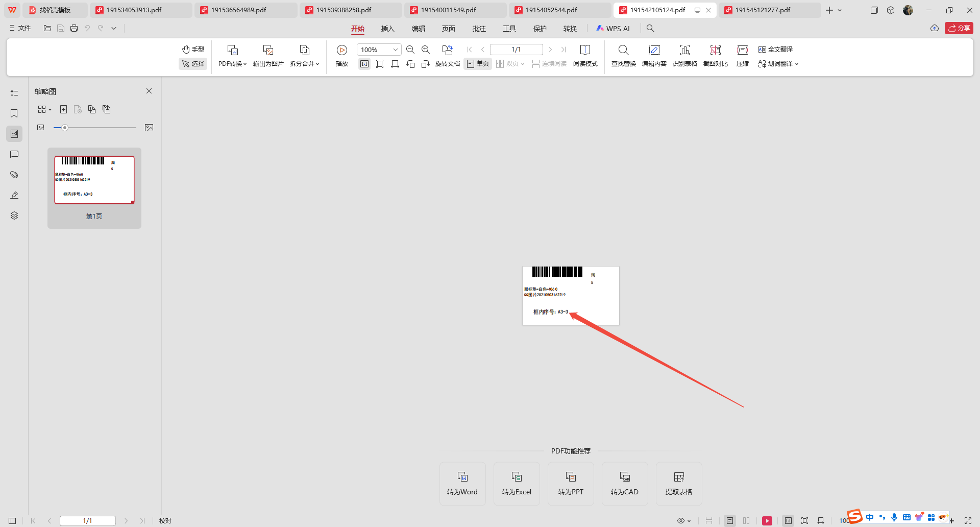Switch to the 页面 ribbon tab
The width and height of the screenshot is (980, 527).
[x=449, y=29]
